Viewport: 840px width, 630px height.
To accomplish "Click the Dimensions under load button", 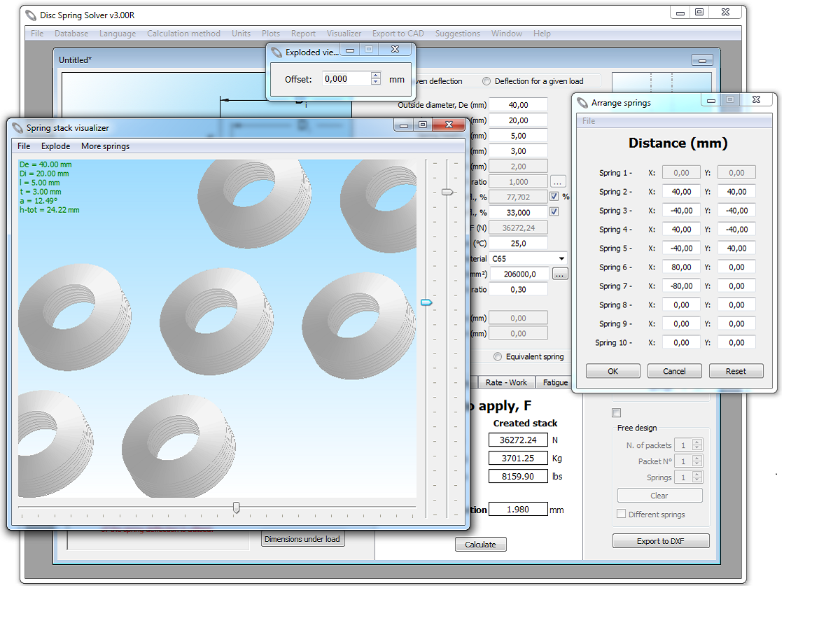I will (303, 539).
